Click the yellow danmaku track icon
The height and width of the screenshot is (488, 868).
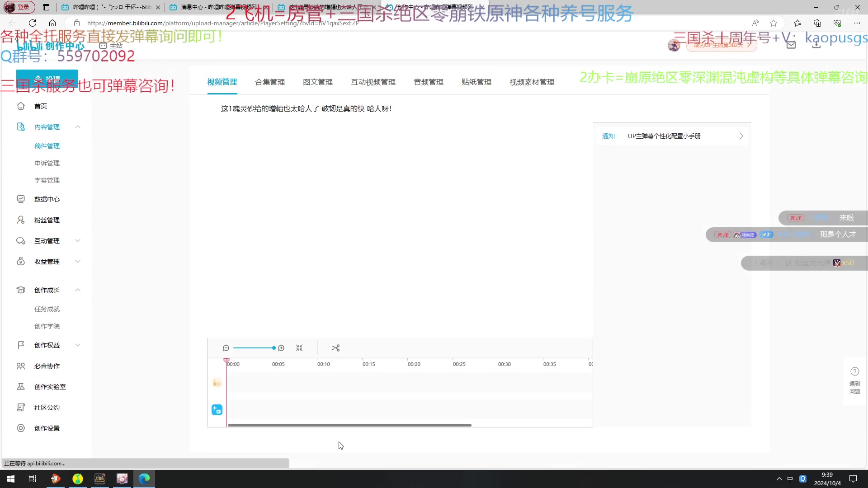pos(217,383)
